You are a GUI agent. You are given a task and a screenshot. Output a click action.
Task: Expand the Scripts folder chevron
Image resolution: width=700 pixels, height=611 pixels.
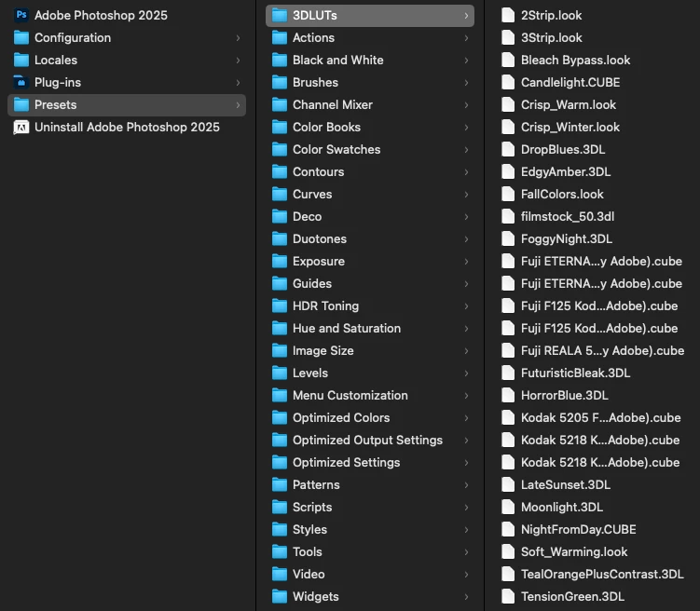pos(466,507)
